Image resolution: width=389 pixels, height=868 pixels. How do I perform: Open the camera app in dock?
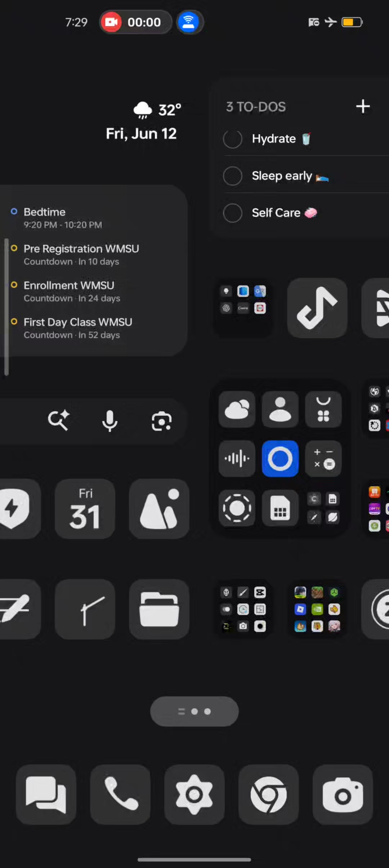[x=343, y=795]
